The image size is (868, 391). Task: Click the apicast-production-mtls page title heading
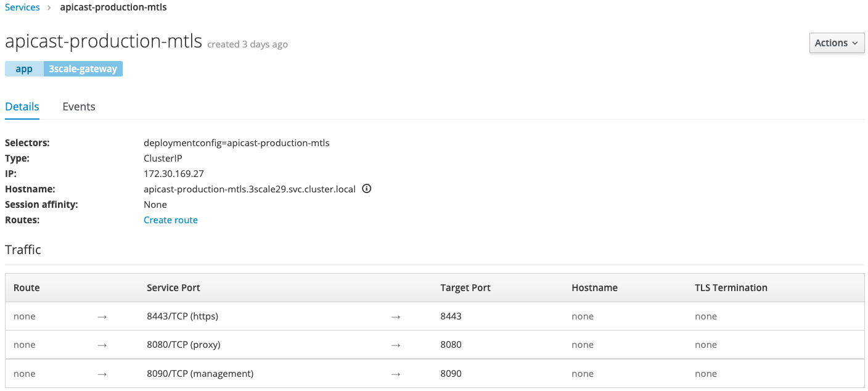pyautogui.click(x=104, y=41)
